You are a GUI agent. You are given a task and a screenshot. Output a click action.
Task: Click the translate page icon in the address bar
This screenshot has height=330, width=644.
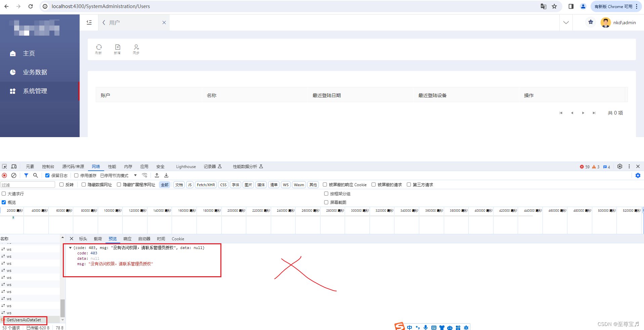tap(543, 6)
